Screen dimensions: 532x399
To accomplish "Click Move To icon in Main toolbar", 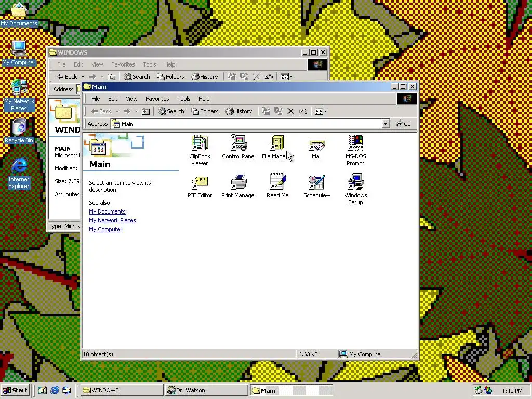I will 266,111.
